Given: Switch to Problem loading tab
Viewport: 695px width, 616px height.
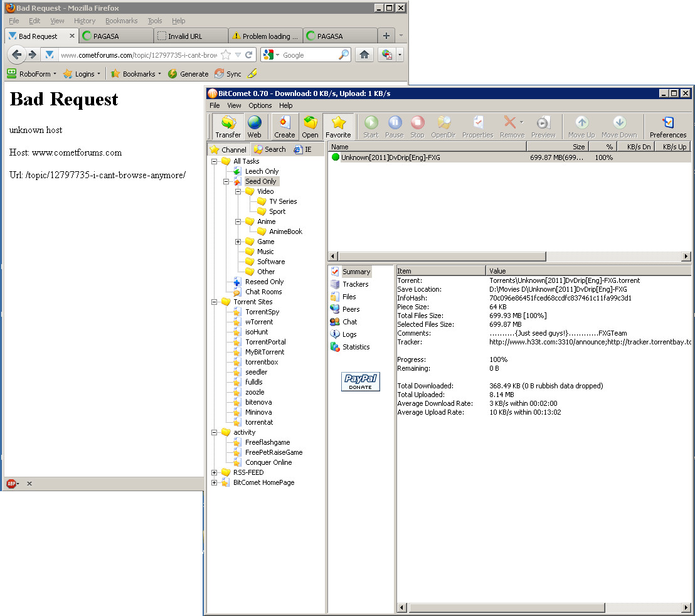Looking at the screenshot, I should tap(265, 36).
